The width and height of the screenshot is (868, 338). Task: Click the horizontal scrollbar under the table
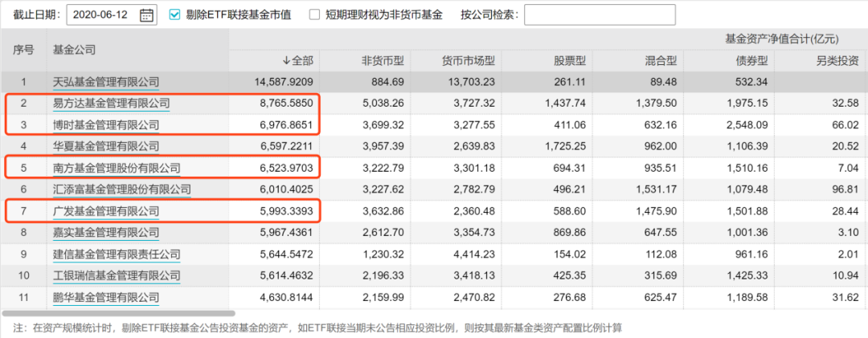118,313
